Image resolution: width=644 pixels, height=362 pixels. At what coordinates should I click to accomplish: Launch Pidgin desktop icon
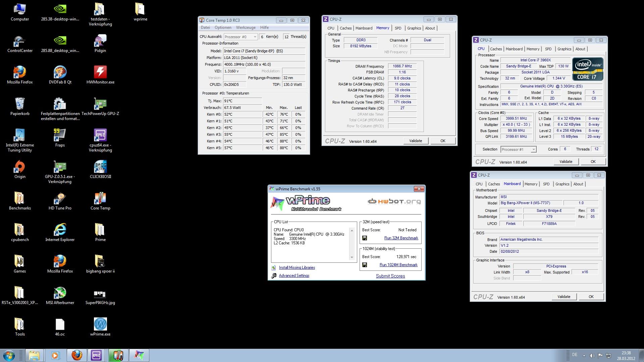(100, 44)
